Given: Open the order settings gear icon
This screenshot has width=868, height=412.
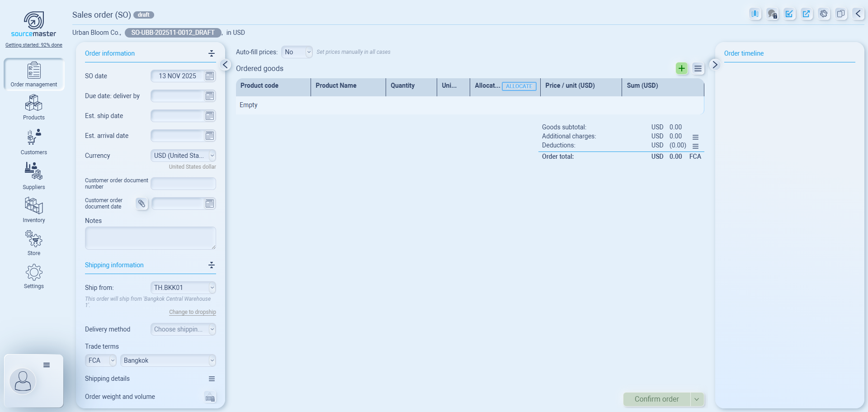Looking at the screenshot, I should tap(824, 14).
